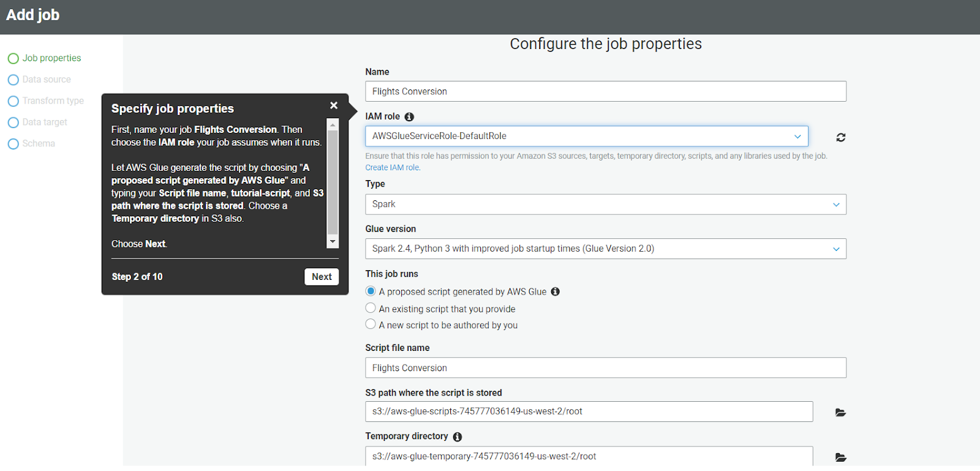Close the Specify job properties popup
Viewport: 980px width, 471px height.
(334, 105)
